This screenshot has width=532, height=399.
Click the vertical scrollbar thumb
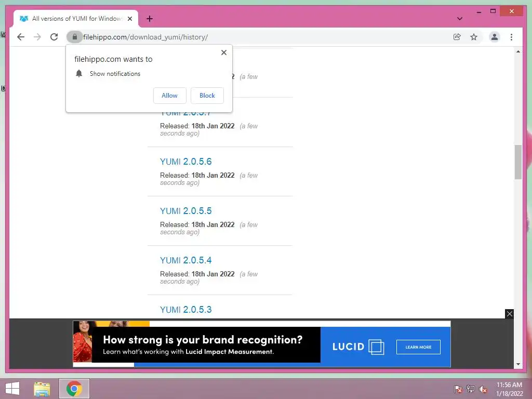pos(518,162)
